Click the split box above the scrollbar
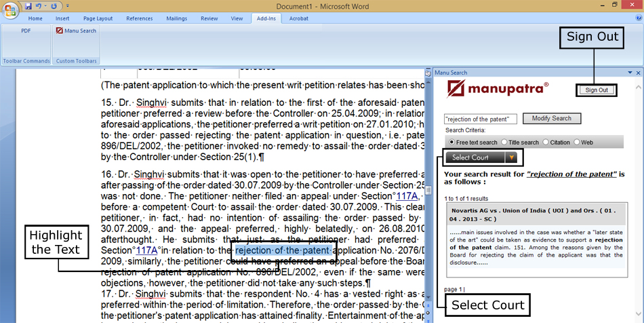 point(428,69)
